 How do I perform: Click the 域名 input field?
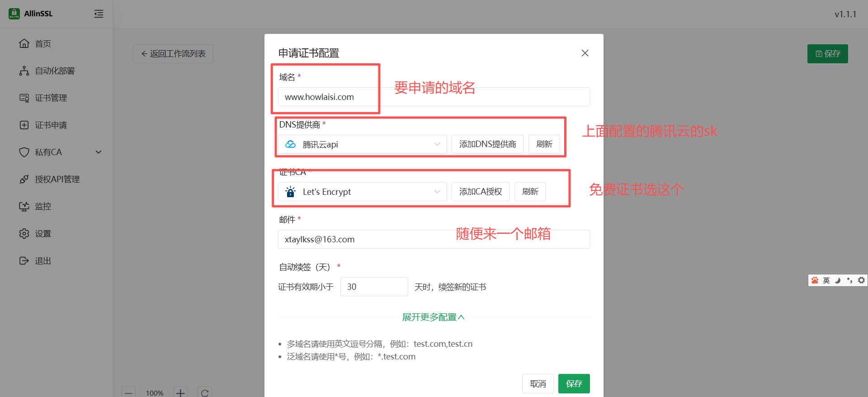point(434,97)
